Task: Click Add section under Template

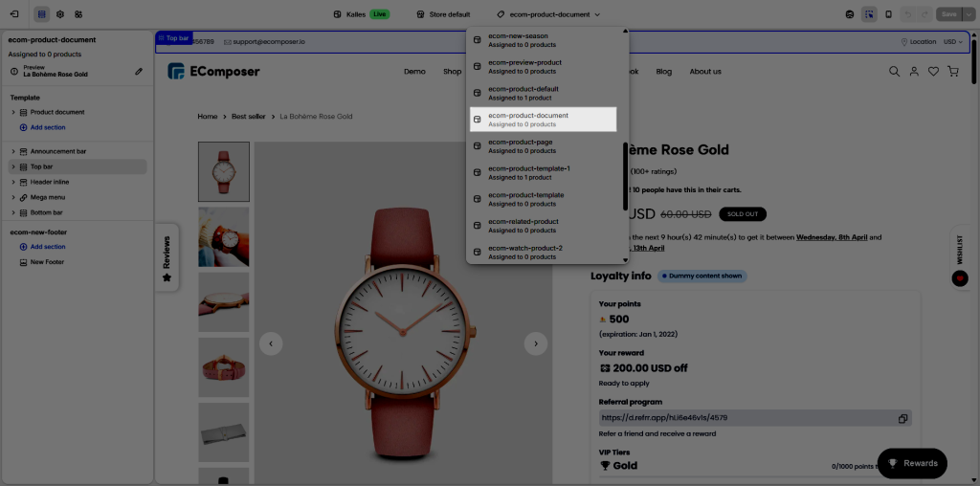Action: (x=47, y=127)
